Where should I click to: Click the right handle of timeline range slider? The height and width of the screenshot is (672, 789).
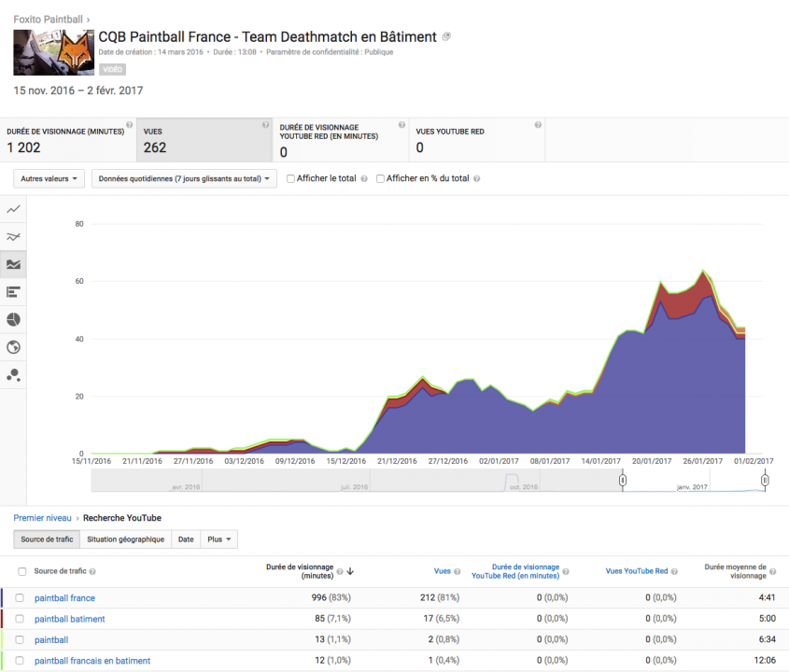[x=765, y=480]
